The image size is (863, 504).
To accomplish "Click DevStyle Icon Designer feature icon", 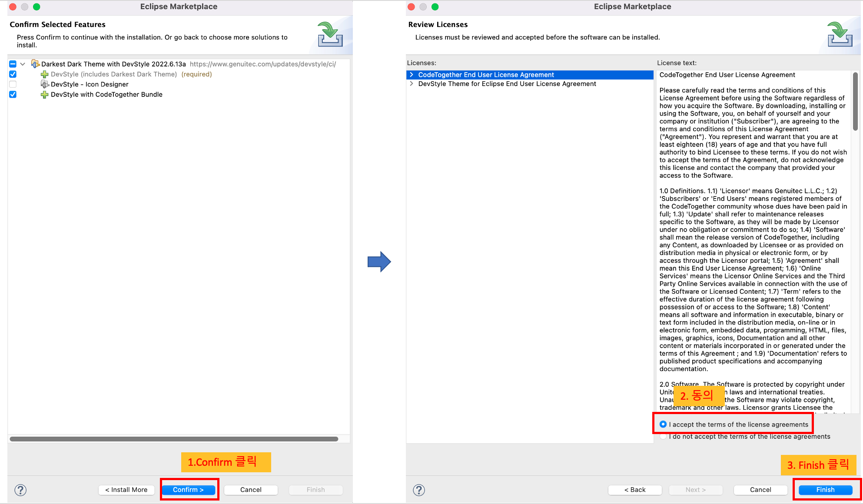I will 44,84.
